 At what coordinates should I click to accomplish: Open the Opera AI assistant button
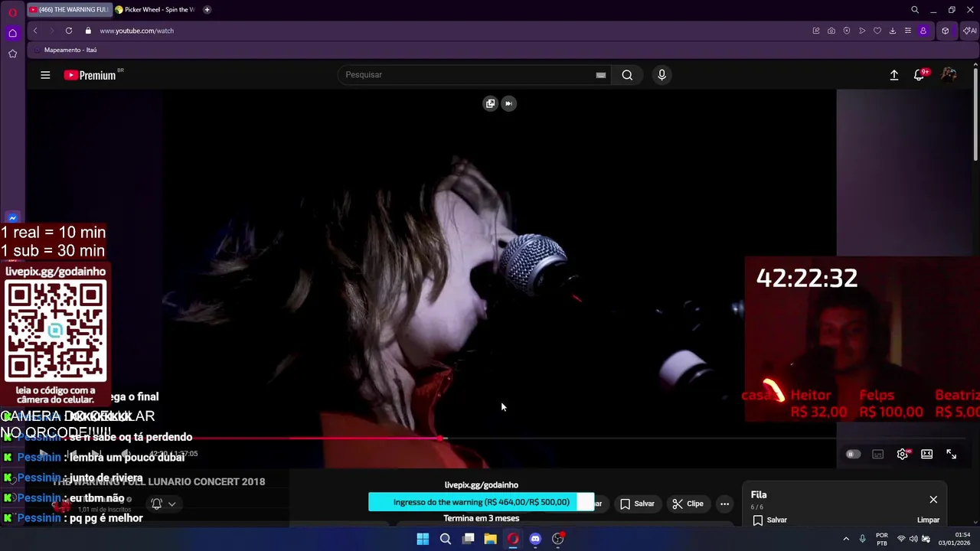[970, 31]
